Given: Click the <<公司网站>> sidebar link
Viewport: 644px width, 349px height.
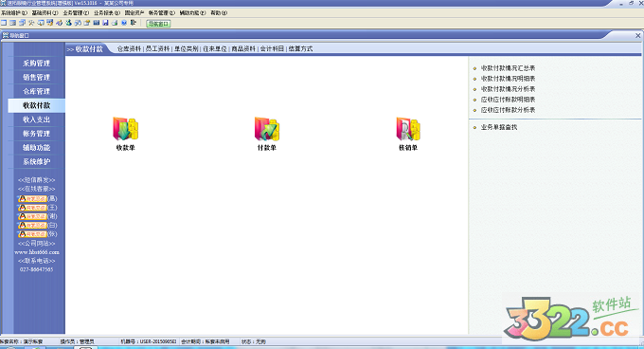Looking at the screenshot, I should [x=37, y=244].
